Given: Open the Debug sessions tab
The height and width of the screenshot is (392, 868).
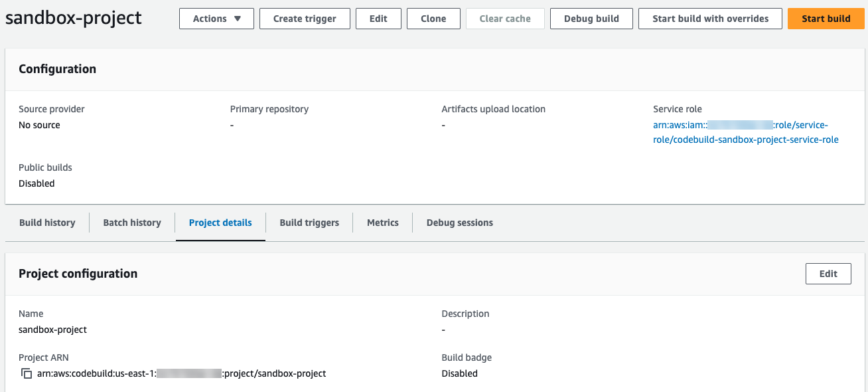Looking at the screenshot, I should coord(459,223).
